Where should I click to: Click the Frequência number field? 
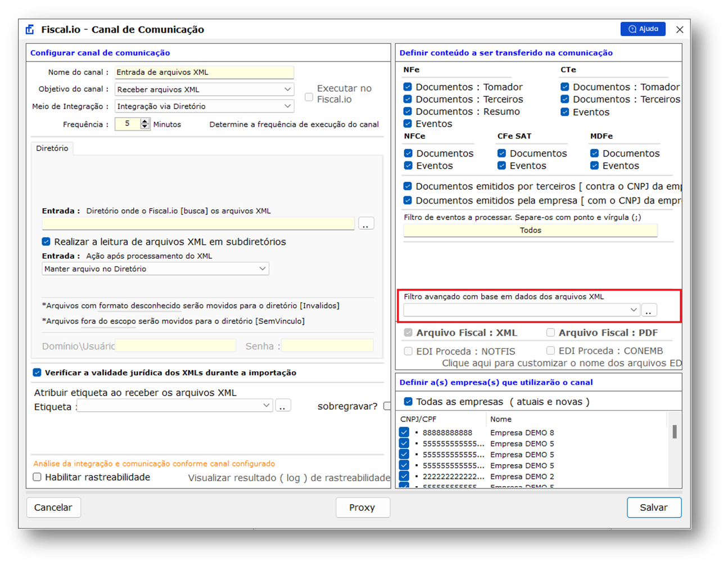128,124
